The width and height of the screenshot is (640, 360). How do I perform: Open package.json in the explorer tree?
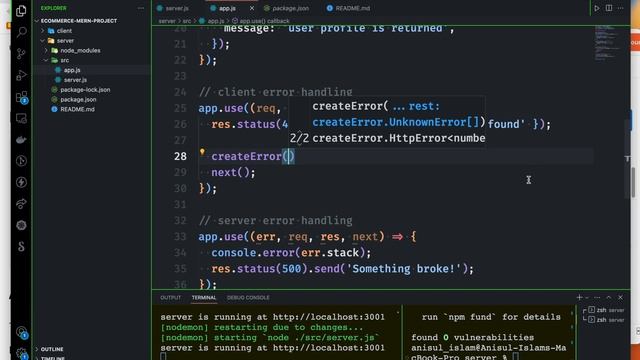click(x=78, y=100)
